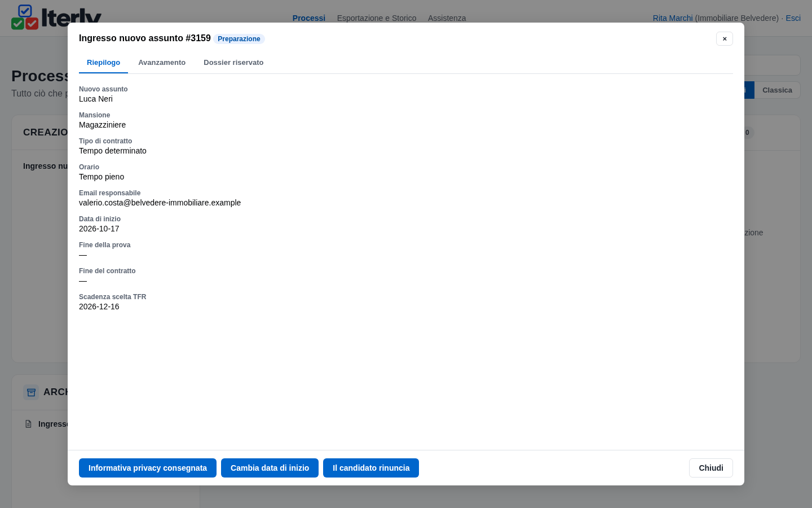This screenshot has width=812, height=508.
Task: Click Informativa privacy consegnata button
Action: point(148,468)
